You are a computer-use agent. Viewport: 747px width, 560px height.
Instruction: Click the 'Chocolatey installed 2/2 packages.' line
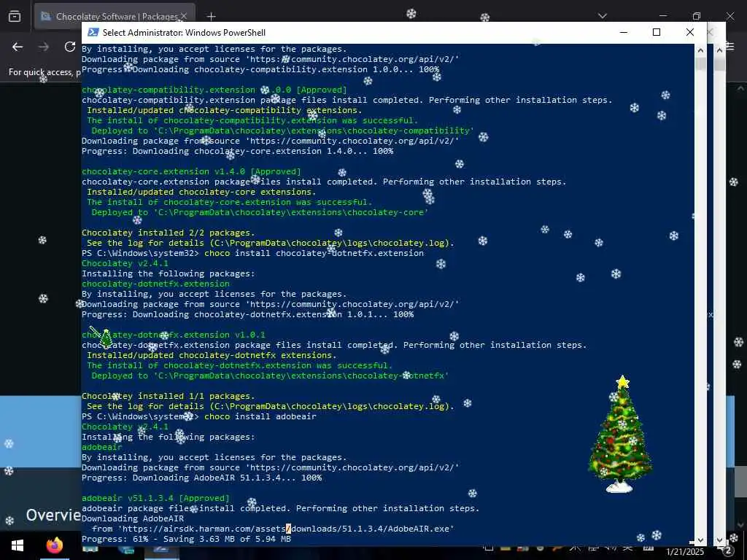point(169,233)
